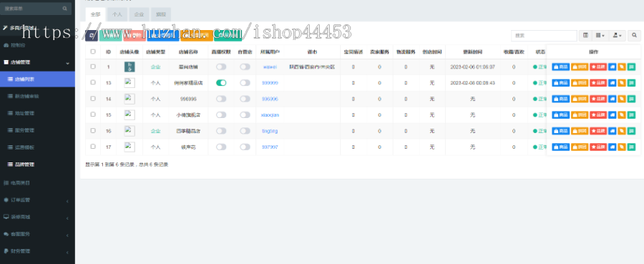Screen dimensions: 644x264
Task: Click the orange tag icon in row ID 17
Action: [x=622, y=147]
